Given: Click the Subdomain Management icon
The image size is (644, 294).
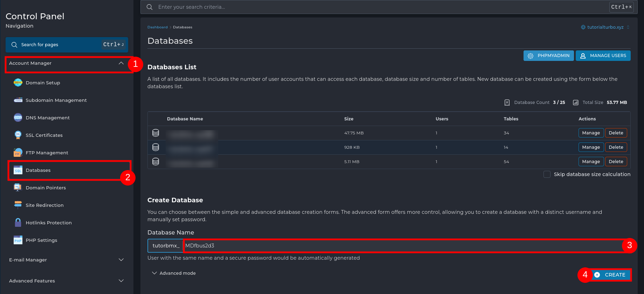Looking at the screenshot, I should (x=18, y=100).
